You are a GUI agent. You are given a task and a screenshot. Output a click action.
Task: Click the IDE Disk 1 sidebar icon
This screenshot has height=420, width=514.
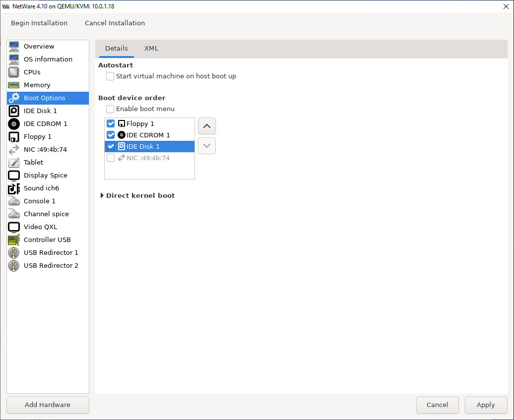point(14,111)
